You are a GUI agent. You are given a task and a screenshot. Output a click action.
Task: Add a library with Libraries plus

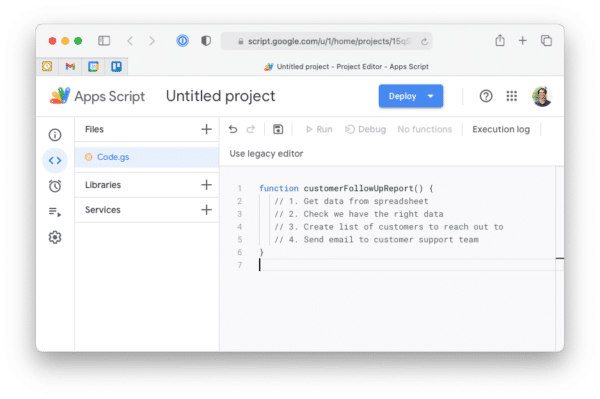tap(206, 185)
